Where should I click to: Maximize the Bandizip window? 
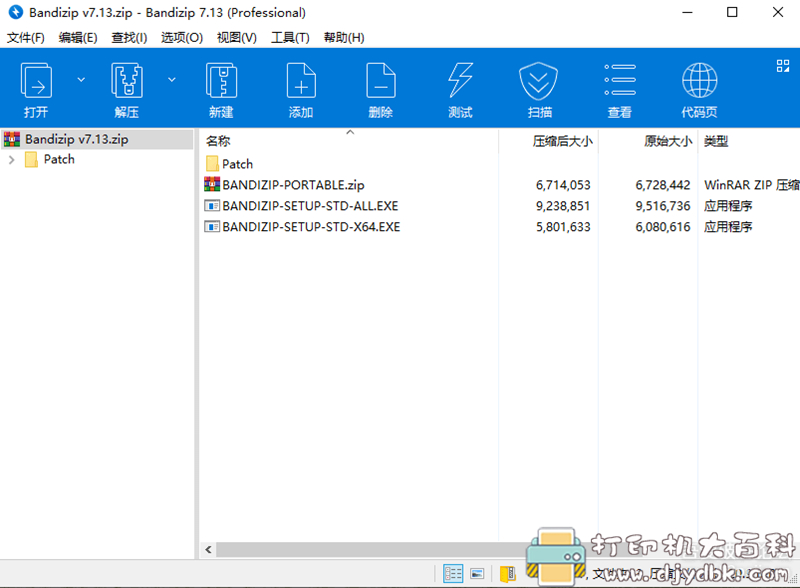point(732,12)
